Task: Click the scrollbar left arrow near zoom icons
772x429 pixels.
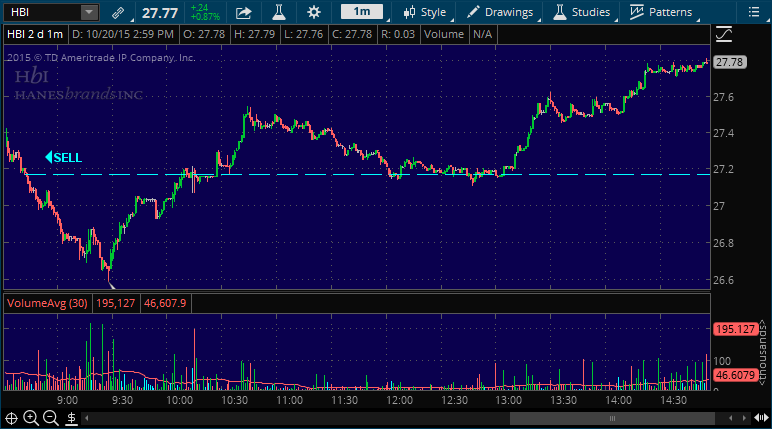Action: click(x=87, y=418)
